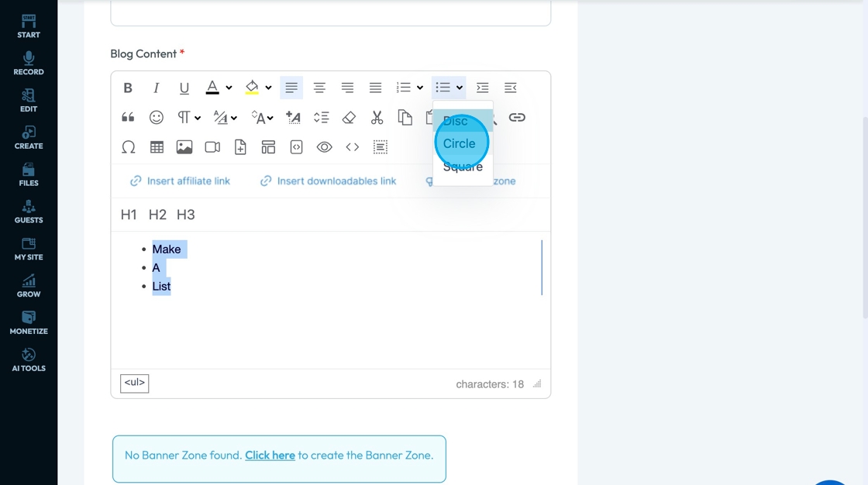This screenshot has width=868, height=485.
Task: Toggle the preview eye icon
Action: (325, 147)
